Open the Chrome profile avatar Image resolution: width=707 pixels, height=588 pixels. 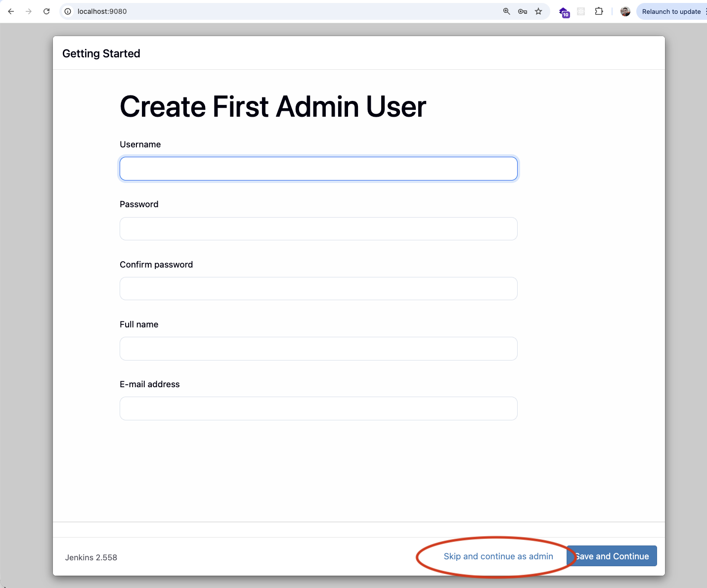click(x=625, y=11)
